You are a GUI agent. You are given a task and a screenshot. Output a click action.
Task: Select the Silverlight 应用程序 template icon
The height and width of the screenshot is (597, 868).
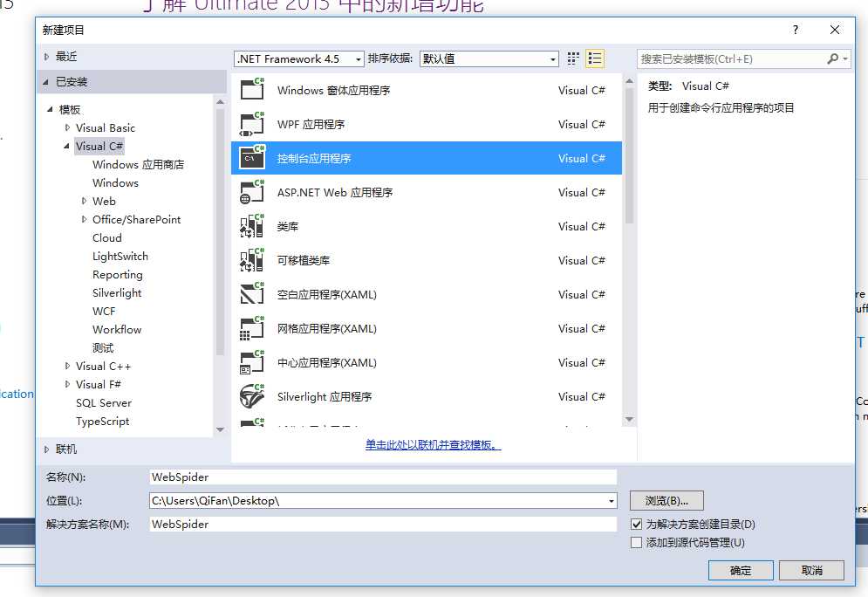click(252, 396)
